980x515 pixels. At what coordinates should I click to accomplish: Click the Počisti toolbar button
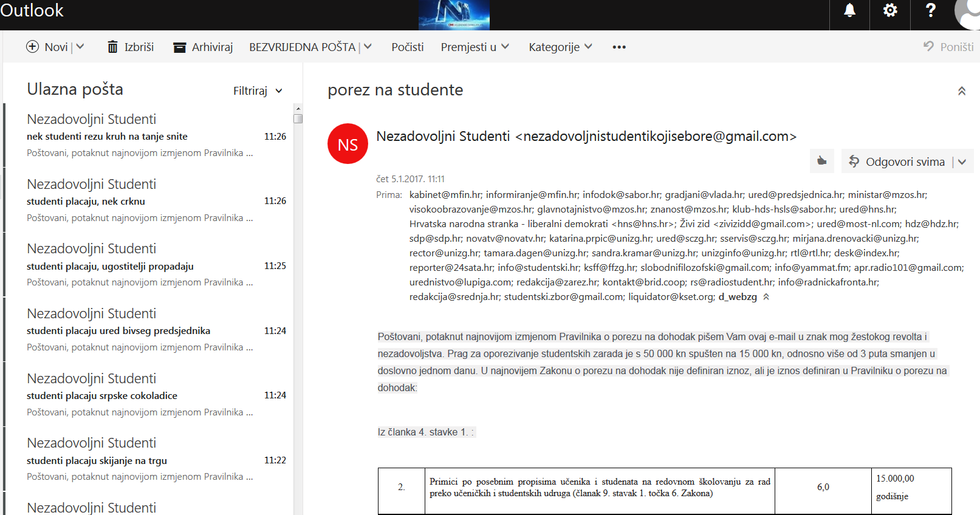(x=407, y=47)
